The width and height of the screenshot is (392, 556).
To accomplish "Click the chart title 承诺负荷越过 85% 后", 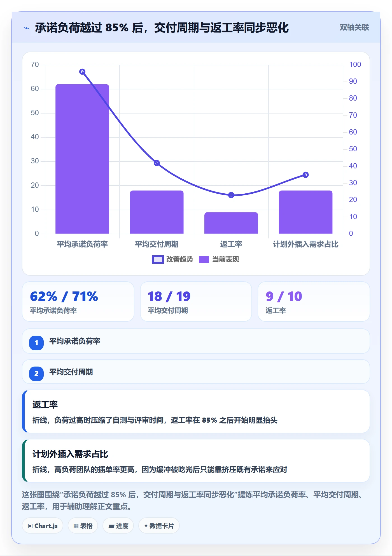I will click(162, 28).
